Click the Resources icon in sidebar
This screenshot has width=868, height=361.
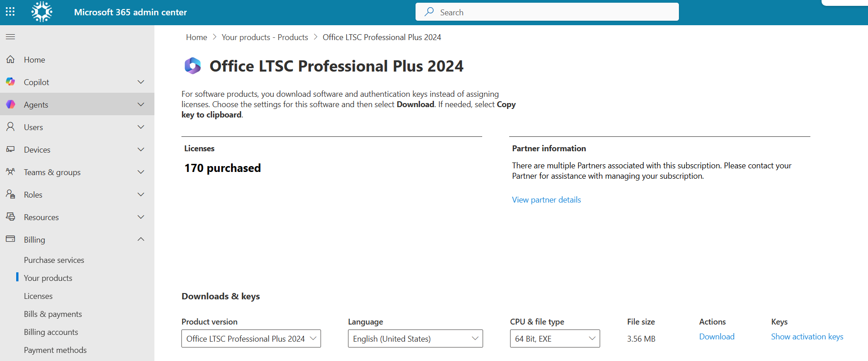pyautogui.click(x=10, y=217)
